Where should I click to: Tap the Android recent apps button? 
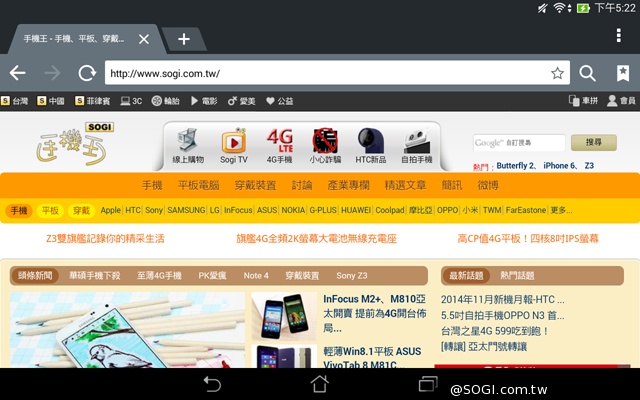(428, 384)
